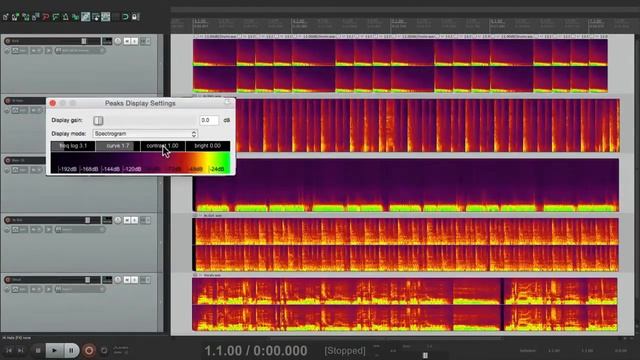This screenshot has width=640, height=360.
Task: Solo the top track
Action: 135,41
